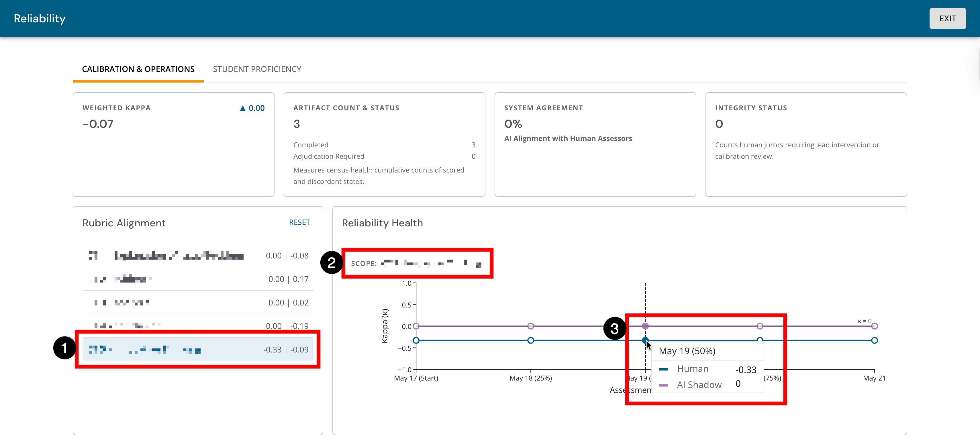Select highlighted rubric row -0.33 | -0.09

point(198,349)
